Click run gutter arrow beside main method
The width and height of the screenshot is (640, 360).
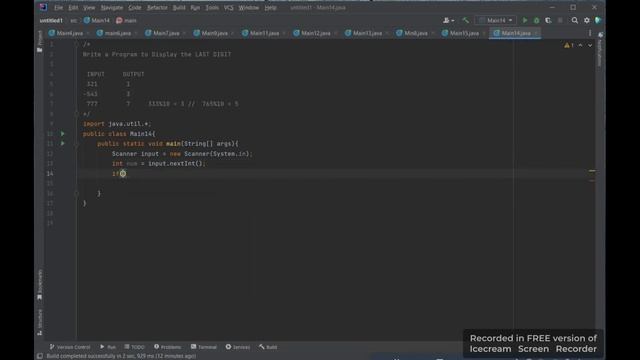click(x=62, y=144)
